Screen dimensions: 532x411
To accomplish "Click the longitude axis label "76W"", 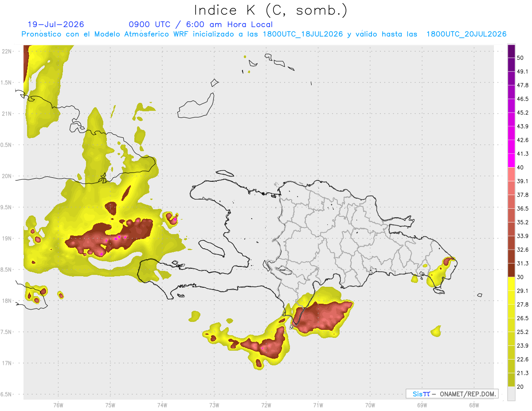I will coord(58,405).
